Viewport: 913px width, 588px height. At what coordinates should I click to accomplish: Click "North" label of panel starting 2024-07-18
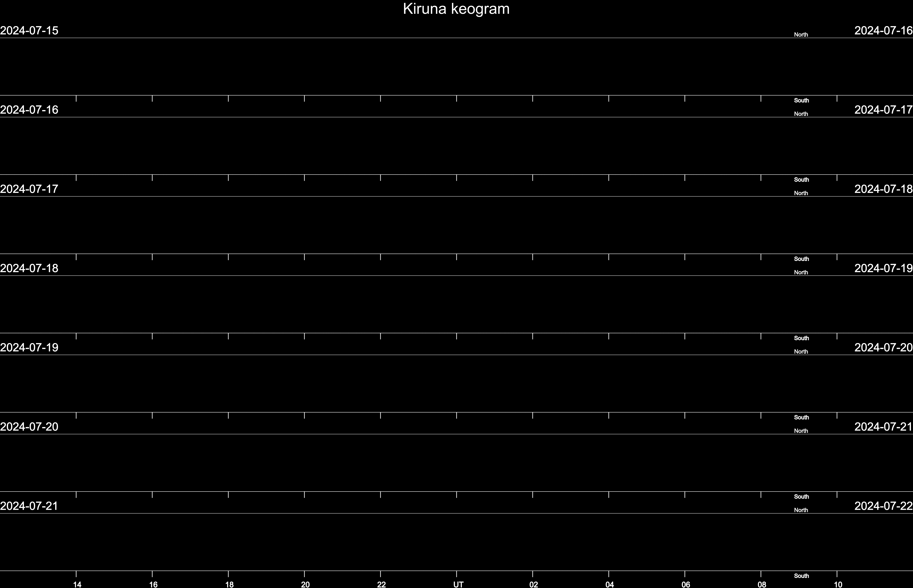tap(801, 272)
